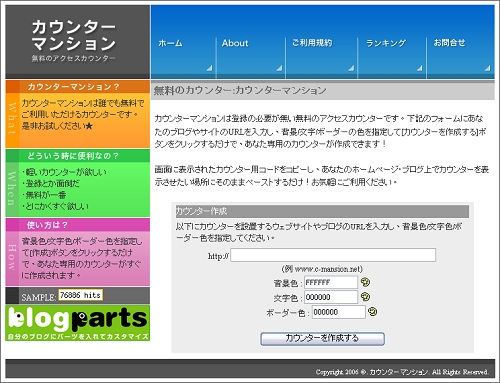Click the ・登録とか面倒だ list item

51,183
